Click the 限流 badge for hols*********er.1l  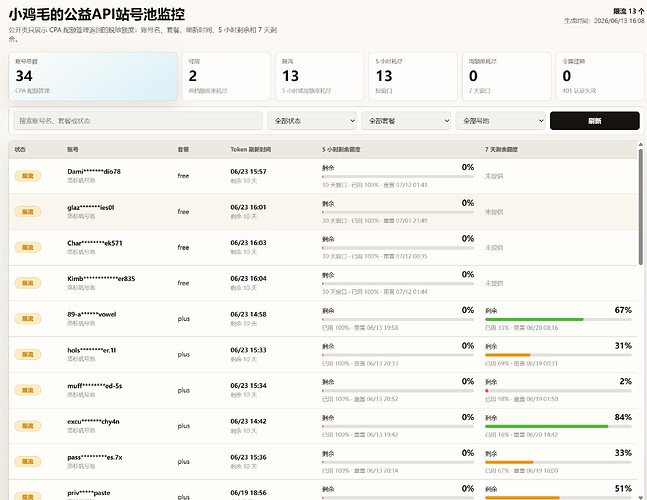28,354
